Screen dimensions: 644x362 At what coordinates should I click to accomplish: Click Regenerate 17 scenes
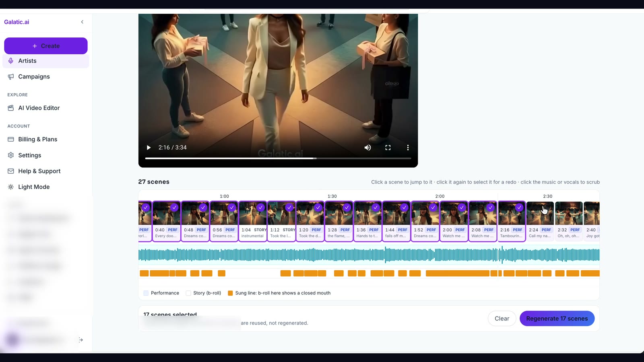(557, 319)
